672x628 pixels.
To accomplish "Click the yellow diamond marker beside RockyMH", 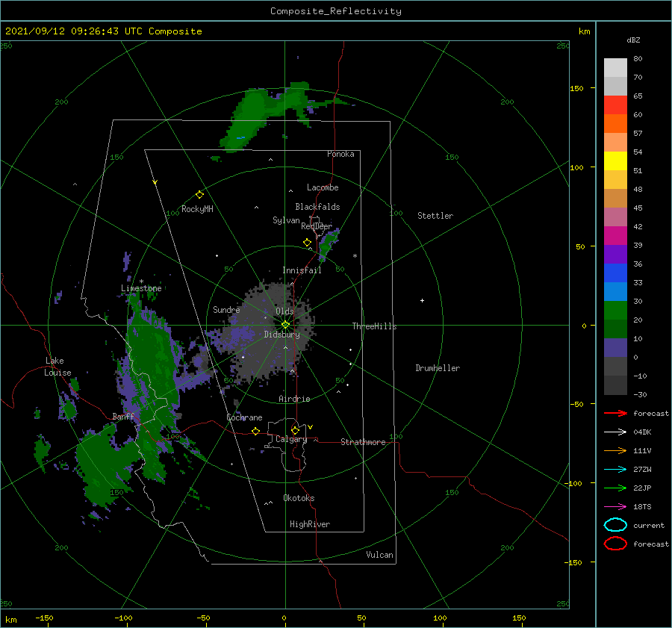I will coord(199,195).
